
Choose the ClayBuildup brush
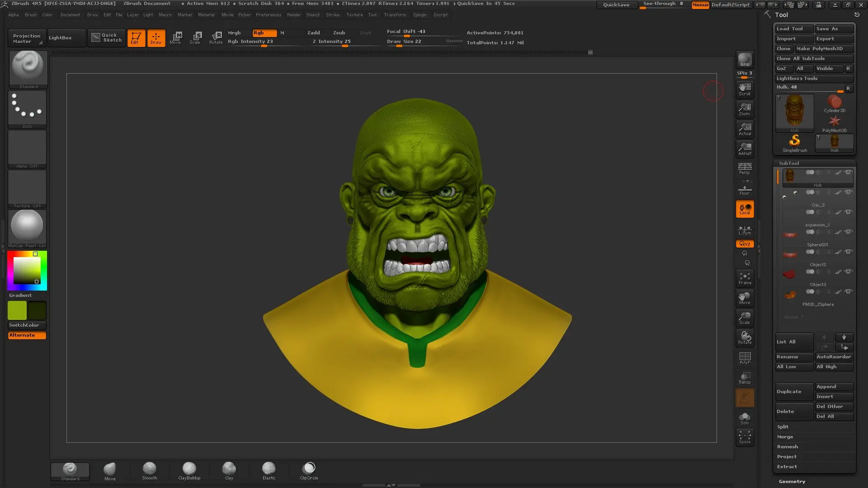click(x=189, y=471)
